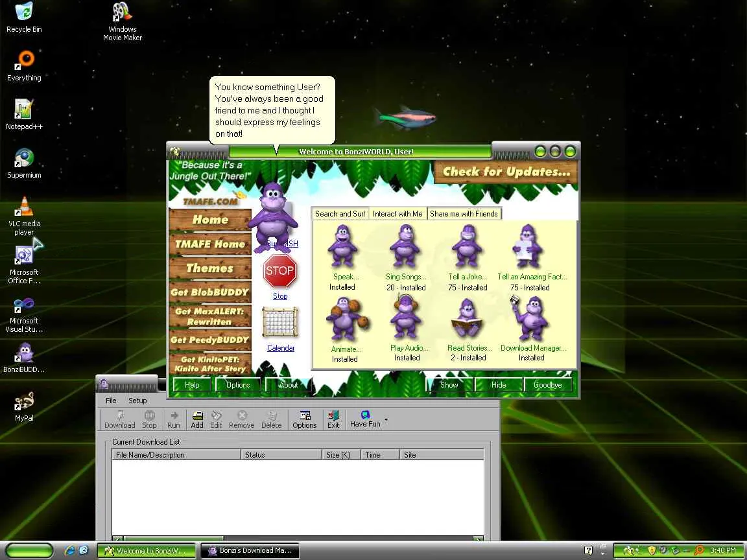Screen dimensions: 747x560
Task: Select Windows Movie Maker desktop icon
Action: click(x=123, y=21)
